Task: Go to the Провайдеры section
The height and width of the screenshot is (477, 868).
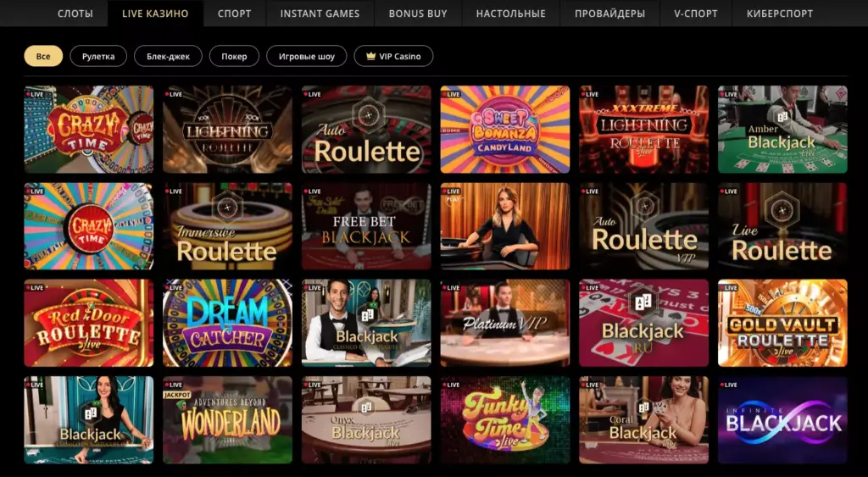Action: (610, 14)
